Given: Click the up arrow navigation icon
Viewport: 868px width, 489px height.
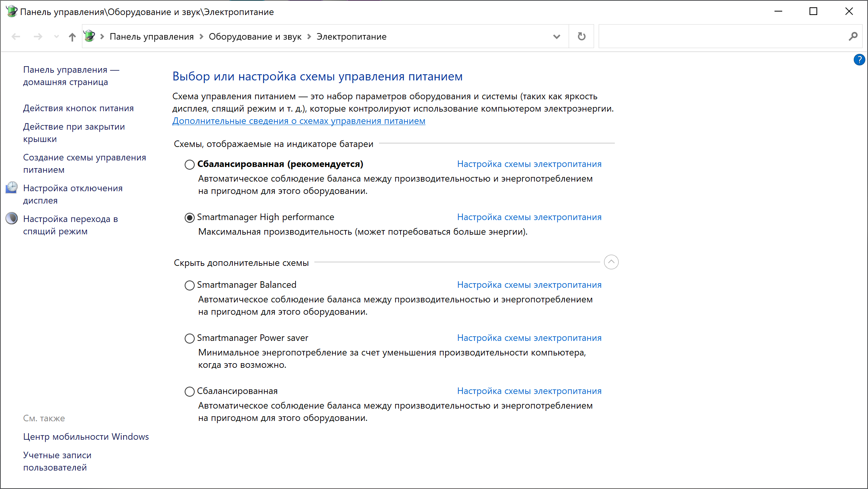Looking at the screenshot, I should (72, 37).
